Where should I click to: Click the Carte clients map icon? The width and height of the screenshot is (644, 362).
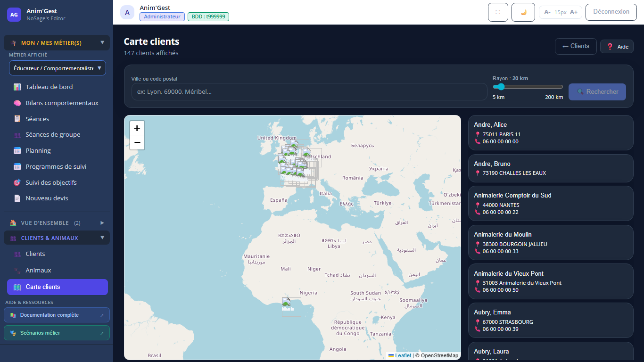coord(17,287)
